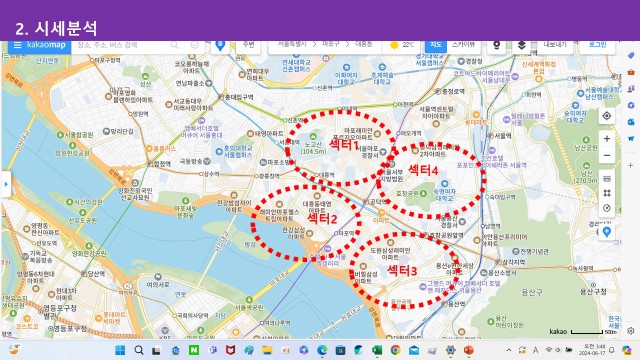This screenshot has width=640, height=360.
Task: Select the radius measuring circle tool
Action: pos(607,208)
